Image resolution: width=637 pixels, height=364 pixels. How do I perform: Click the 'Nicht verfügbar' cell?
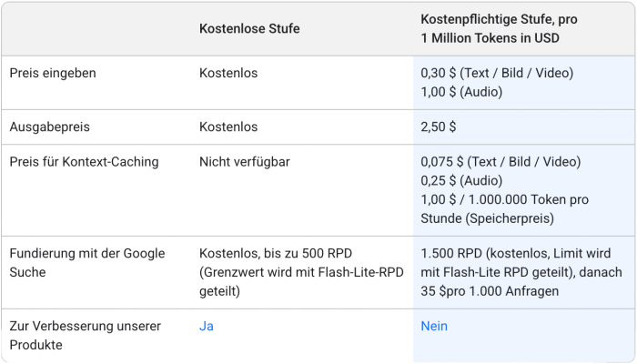(x=245, y=162)
